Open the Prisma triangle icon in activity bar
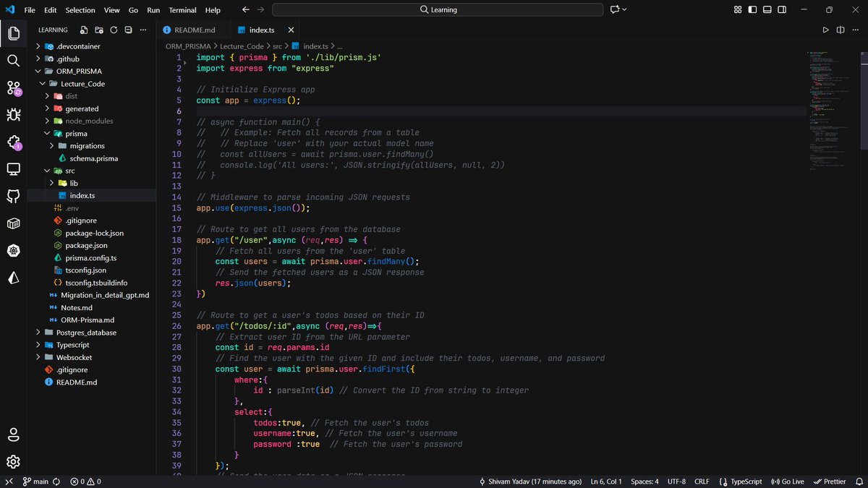Viewport: 868px width, 488px height. point(13,278)
